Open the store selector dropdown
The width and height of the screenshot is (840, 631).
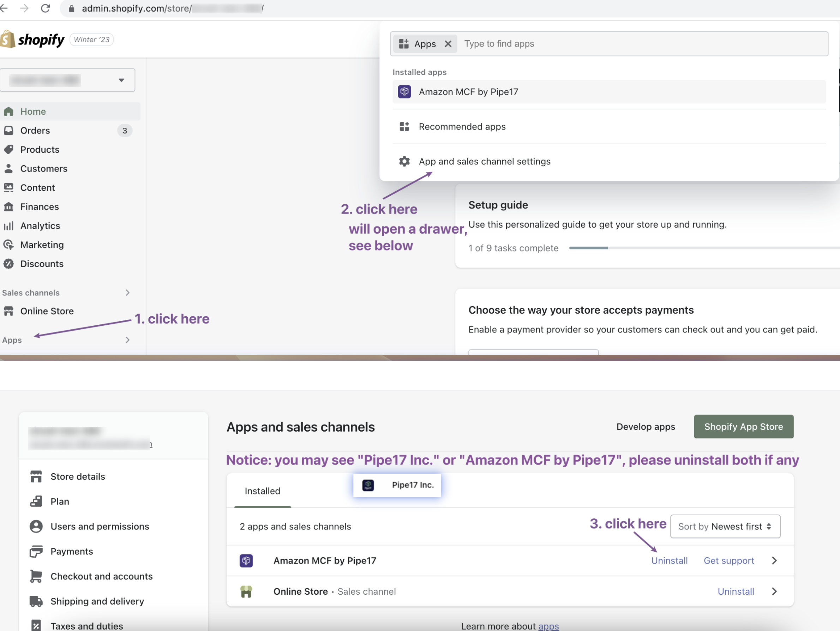click(x=68, y=80)
